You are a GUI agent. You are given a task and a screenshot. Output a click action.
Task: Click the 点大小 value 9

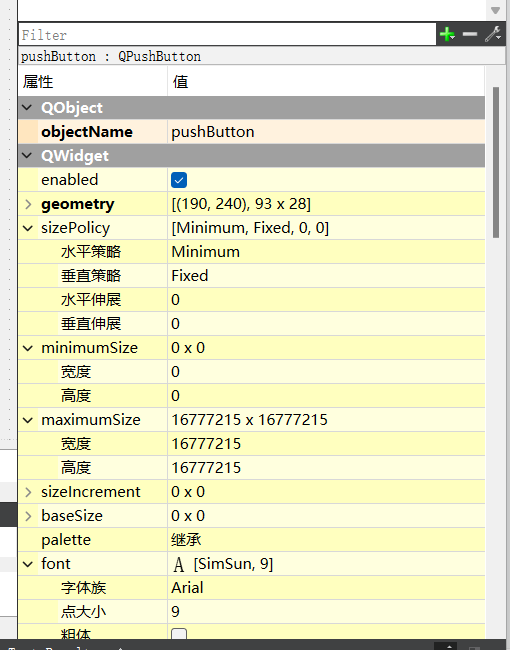click(326, 612)
